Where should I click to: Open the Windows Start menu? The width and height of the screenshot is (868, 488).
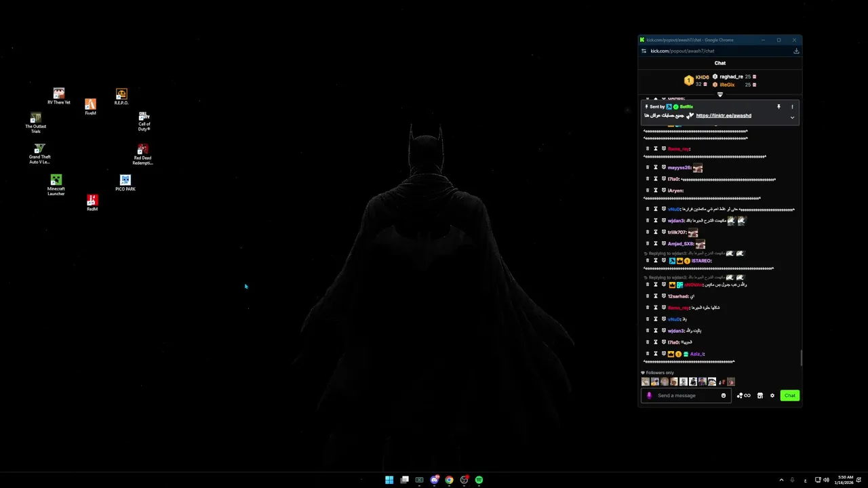point(389,480)
